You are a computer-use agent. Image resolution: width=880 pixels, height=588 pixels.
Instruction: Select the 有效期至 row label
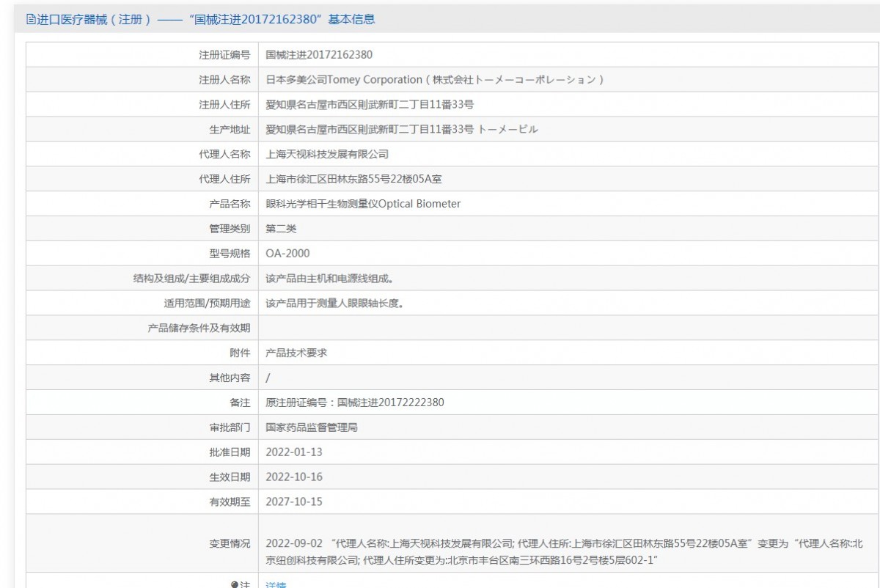[230, 502]
